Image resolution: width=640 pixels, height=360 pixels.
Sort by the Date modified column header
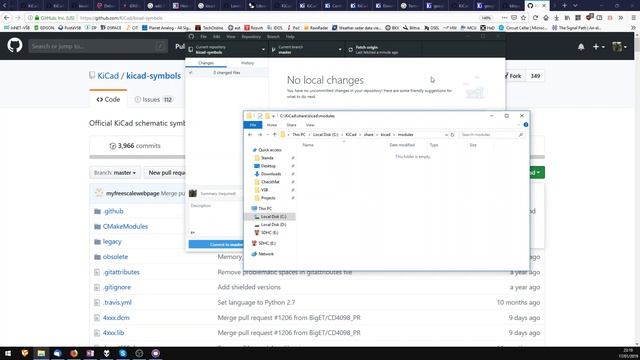click(x=402, y=145)
